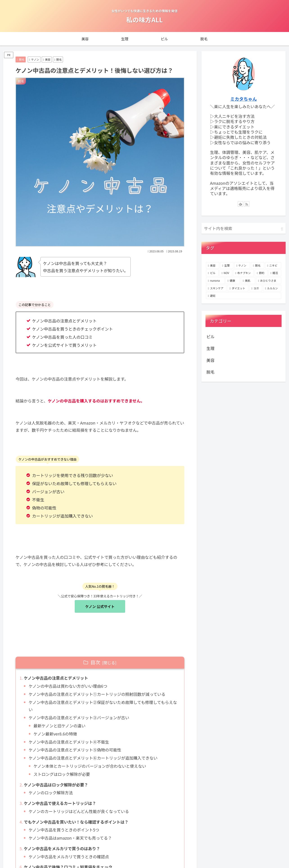Jump to TOC section ケノン中古品はロック解除が必要？
The width and height of the screenshot is (289, 868).
pyautogui.click(x=56, y=785)
